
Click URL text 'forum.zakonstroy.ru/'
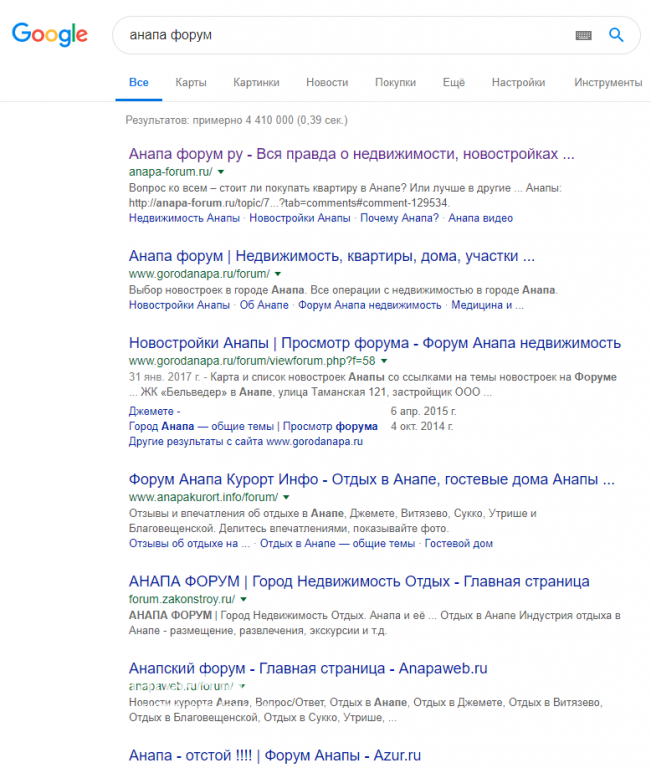(x=182, y=600)
